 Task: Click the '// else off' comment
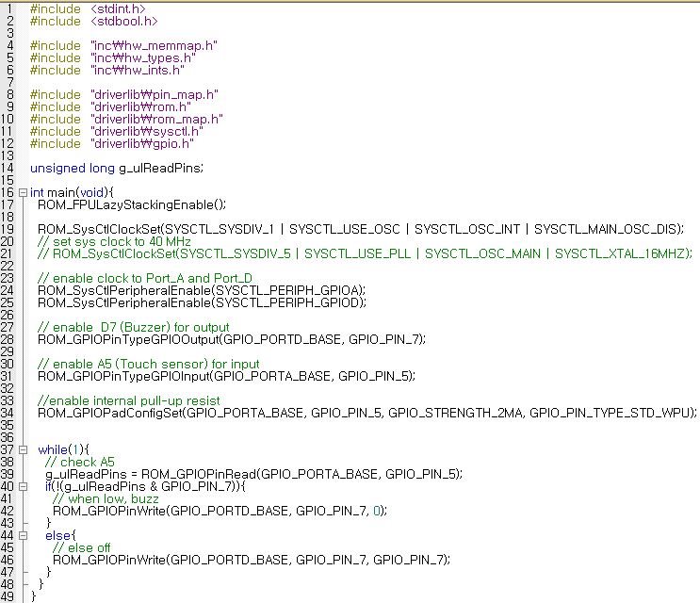click(x=81, y=547)
